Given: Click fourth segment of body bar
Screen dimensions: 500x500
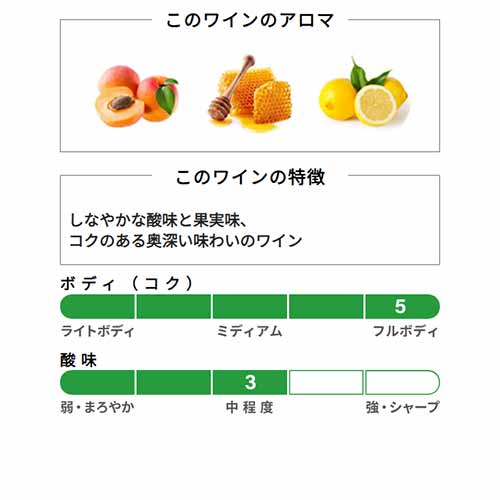Looking at the screenshot, I should tap(326, 306).
